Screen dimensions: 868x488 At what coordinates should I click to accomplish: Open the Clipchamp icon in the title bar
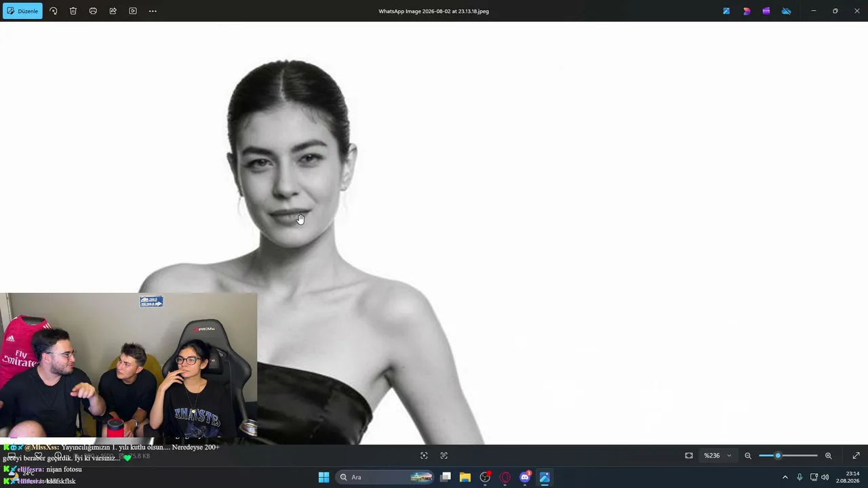tap(766, 11)
